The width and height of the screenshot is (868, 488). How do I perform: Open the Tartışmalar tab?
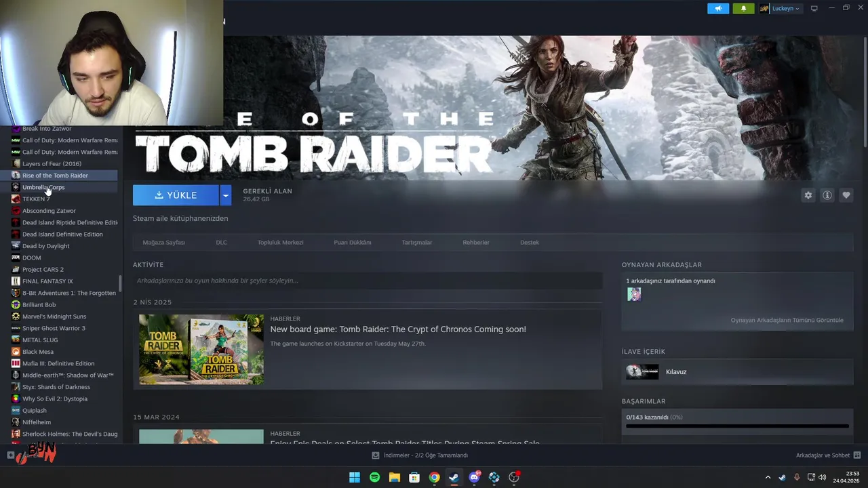[416, 242]
